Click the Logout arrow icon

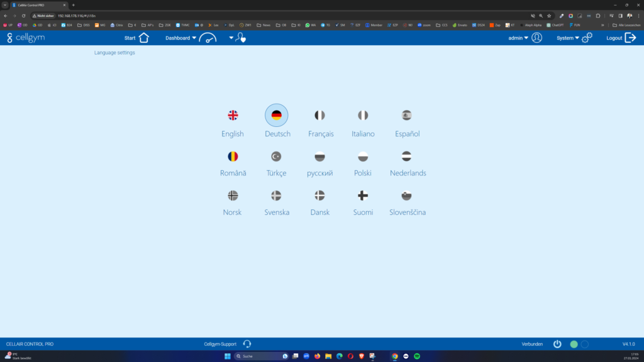[x=630, y=38]
